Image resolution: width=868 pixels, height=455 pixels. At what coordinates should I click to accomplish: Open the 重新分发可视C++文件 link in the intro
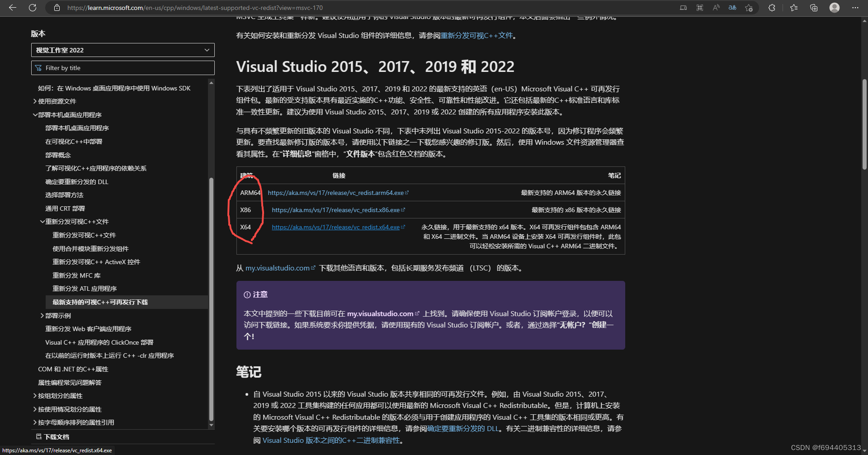476,35
